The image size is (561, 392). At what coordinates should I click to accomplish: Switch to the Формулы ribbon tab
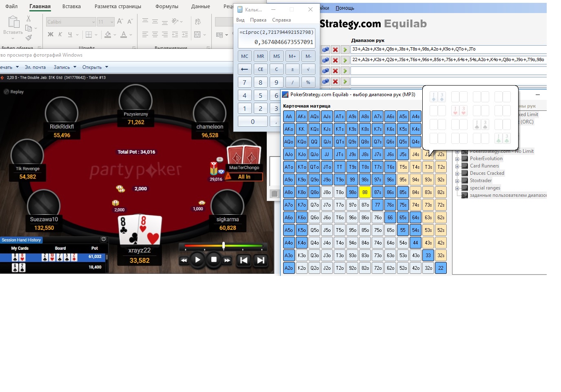click(167, 6)
